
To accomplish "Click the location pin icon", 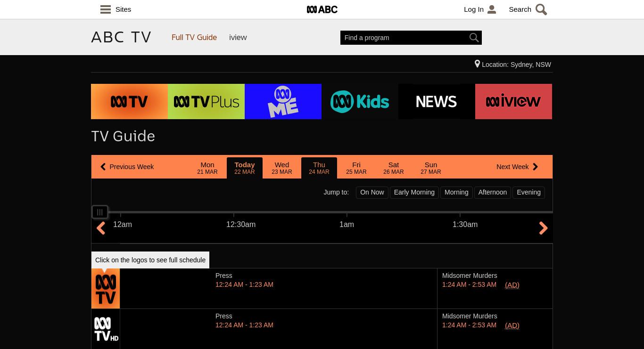I will tap(477, 64).
